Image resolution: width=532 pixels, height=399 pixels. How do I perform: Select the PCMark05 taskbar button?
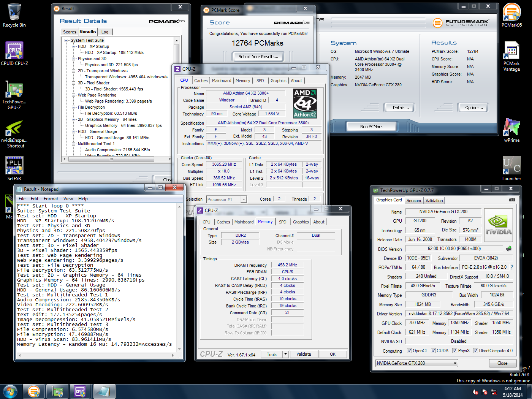34,391
